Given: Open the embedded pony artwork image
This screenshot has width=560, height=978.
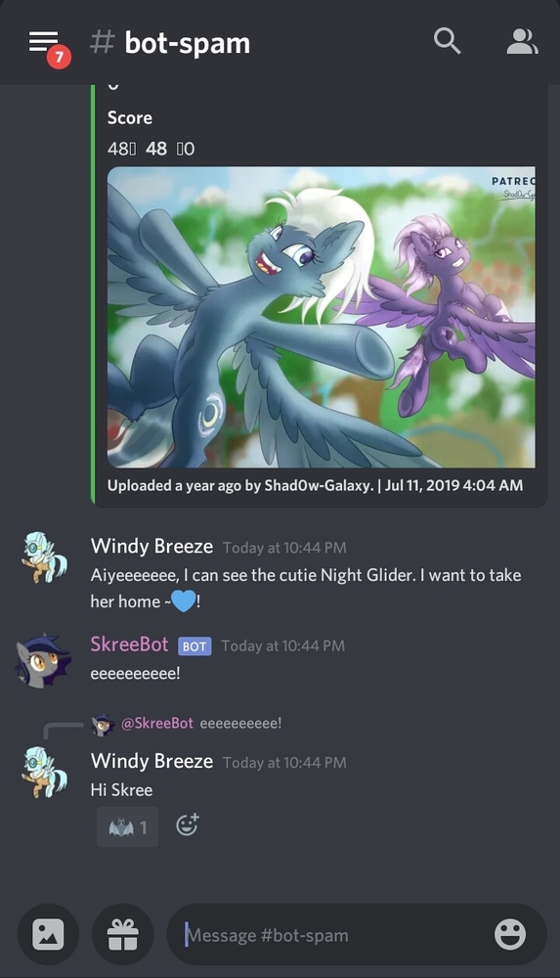Looking at the screenshot, I should tap(322, 317).
